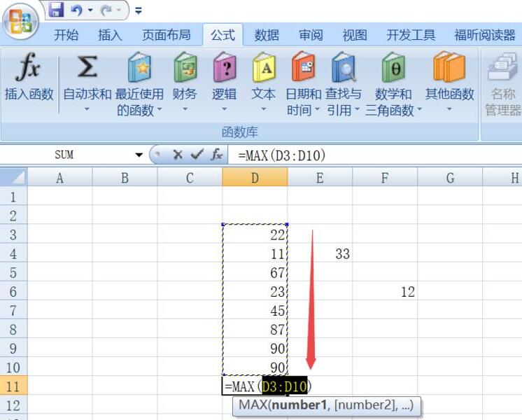522x420 pixels.
Task: Click the Office round button
Action: click(20, 22)
